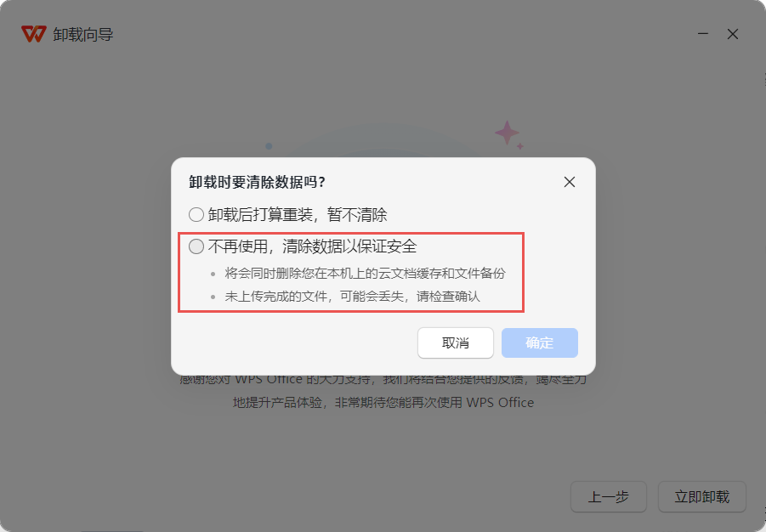Click the large pink sparkle star decoration

[x=507, y=133]
